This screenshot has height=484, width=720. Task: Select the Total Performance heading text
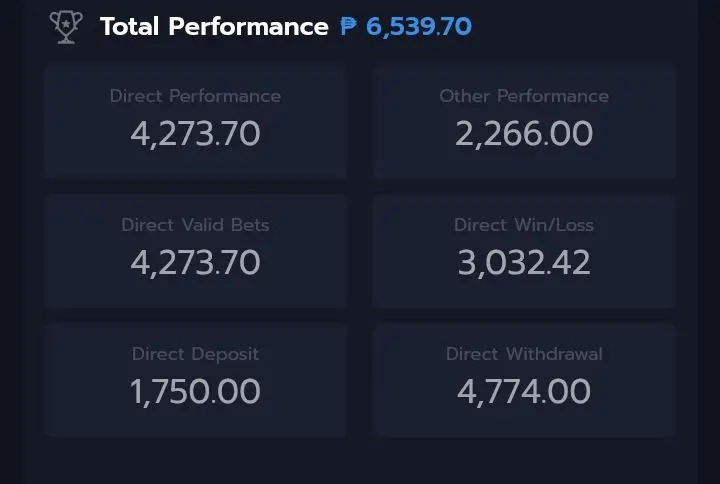click(214, 26)
